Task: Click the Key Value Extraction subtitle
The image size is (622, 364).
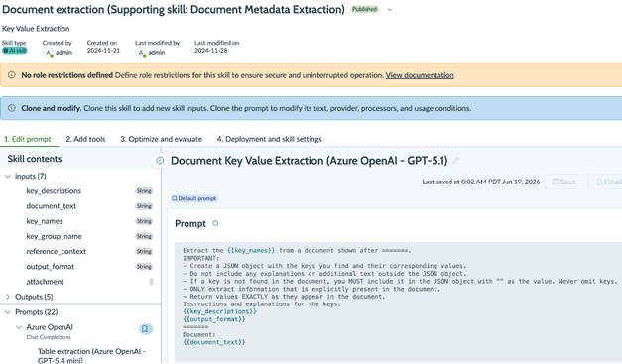Action: 36,29
